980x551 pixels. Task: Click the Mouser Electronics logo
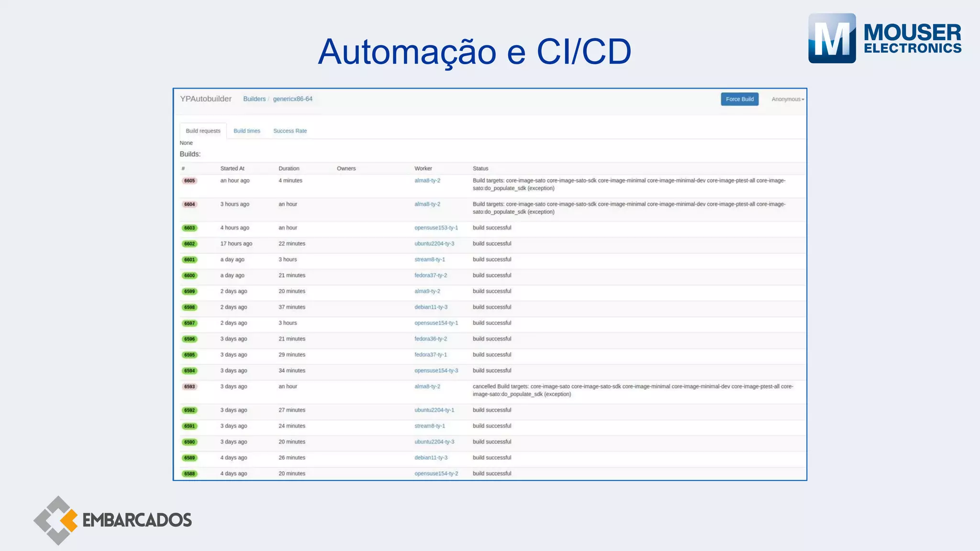(885, 38)
